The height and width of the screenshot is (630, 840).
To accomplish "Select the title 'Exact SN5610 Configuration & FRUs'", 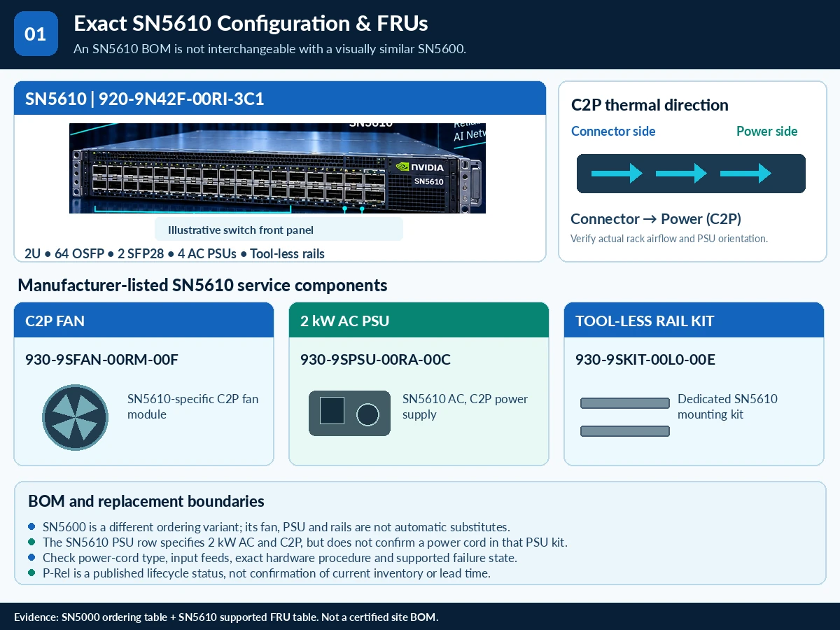I will (251, 23).
